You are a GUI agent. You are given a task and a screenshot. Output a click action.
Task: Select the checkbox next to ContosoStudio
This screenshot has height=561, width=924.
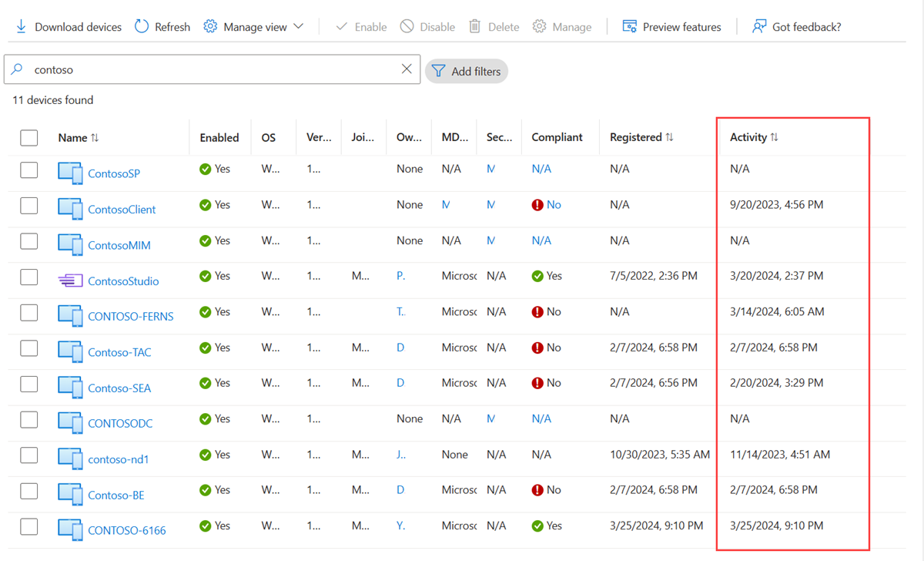[28, 277]
